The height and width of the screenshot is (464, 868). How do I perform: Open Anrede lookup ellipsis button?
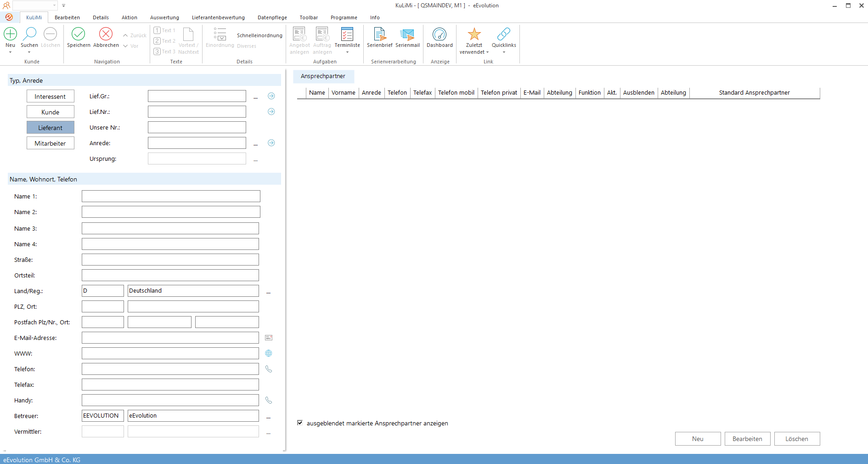256,144
